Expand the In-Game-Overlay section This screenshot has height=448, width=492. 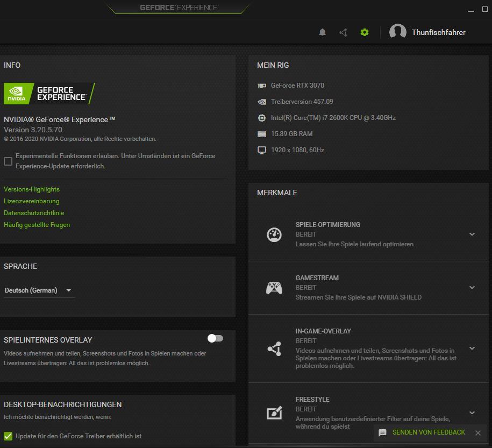[x=472, y=348]
